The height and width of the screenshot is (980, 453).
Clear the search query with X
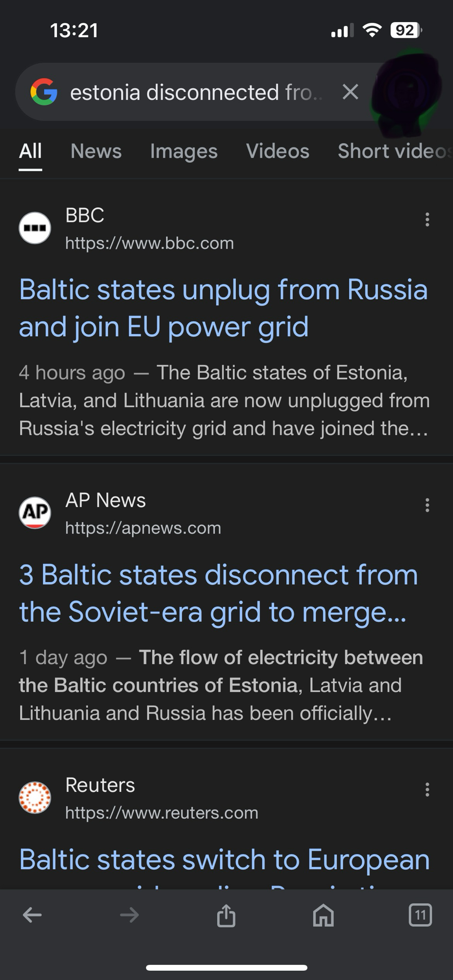point(350,92)
